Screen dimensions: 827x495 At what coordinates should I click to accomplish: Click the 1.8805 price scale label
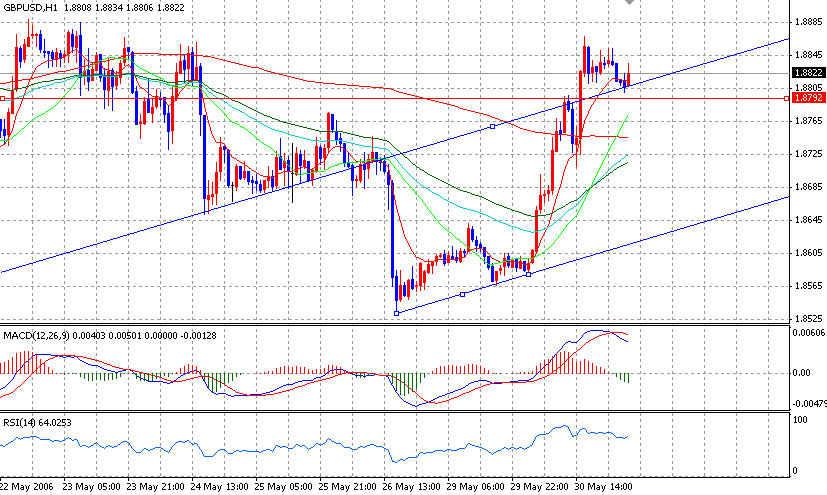point(809,88)
